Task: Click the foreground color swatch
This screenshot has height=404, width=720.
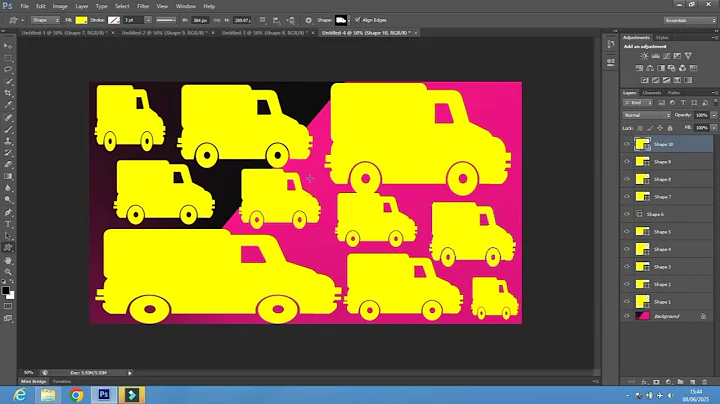Action: pyautogui.click(x=6, y=291)
